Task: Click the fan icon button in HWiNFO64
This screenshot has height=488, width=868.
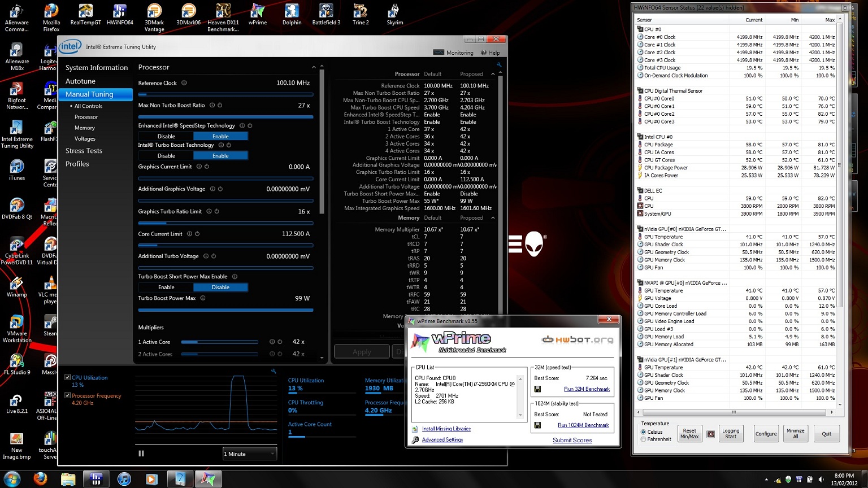Action: point(710,434)
